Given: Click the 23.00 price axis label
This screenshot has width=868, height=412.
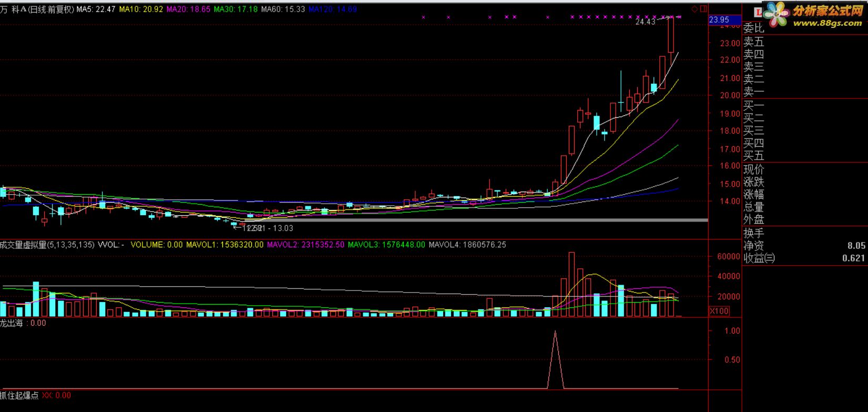Looking at the screenshot, I should [730, 43].
